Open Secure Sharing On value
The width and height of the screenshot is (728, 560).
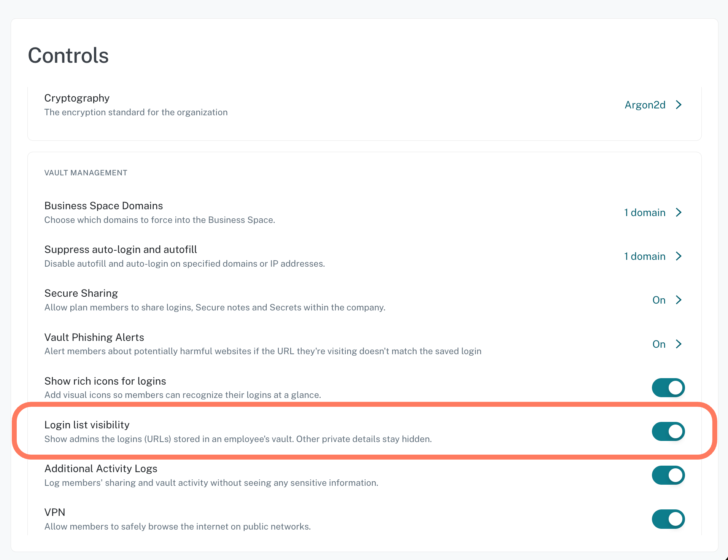(x=659, y=300)
